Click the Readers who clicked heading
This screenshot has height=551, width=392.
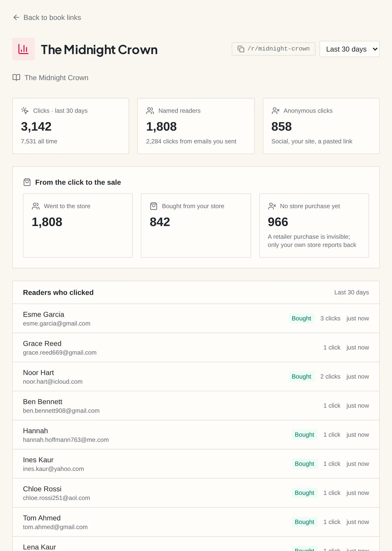click(x=58, y=292)
